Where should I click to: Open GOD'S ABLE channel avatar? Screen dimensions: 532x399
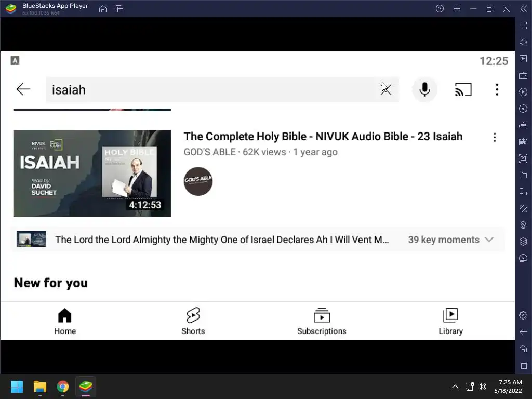198,181
